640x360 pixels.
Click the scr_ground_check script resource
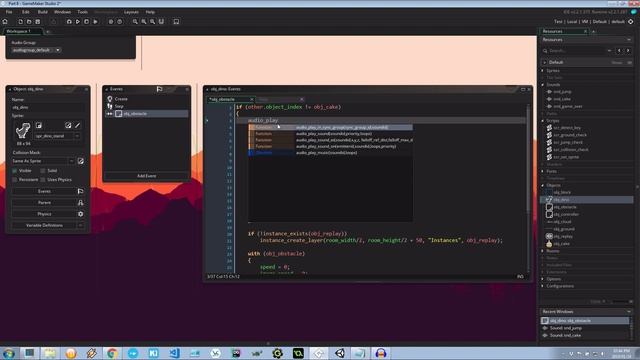570,135
